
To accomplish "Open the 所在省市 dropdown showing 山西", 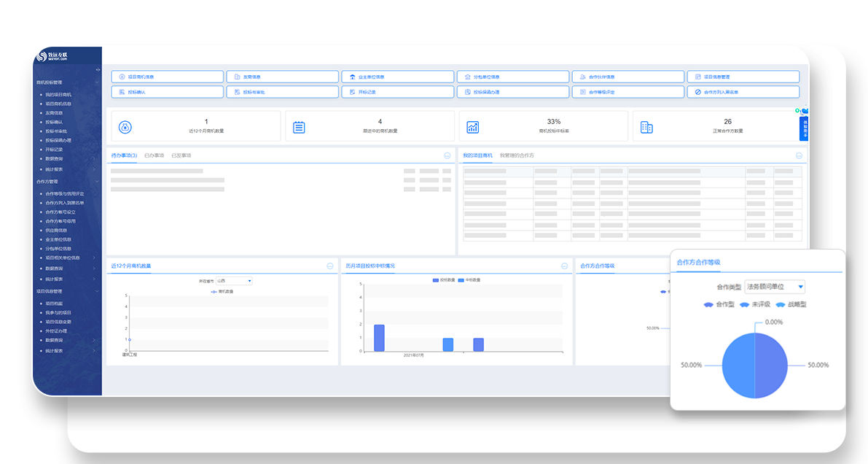I will 234,281.
